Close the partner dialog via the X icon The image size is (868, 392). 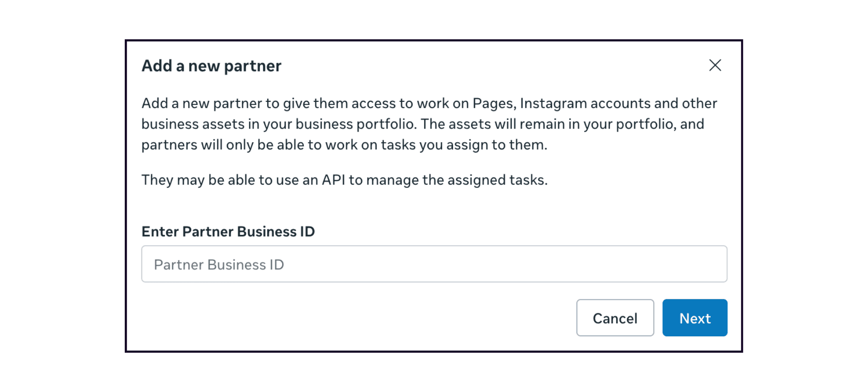(715, 66)
